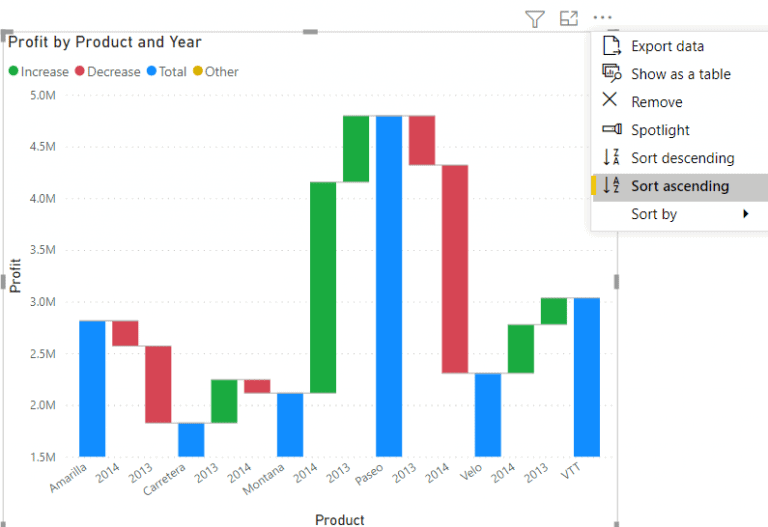Open focus mode icon above chart
The width and height of the screenshot is (768, 527).
(569, 18)
